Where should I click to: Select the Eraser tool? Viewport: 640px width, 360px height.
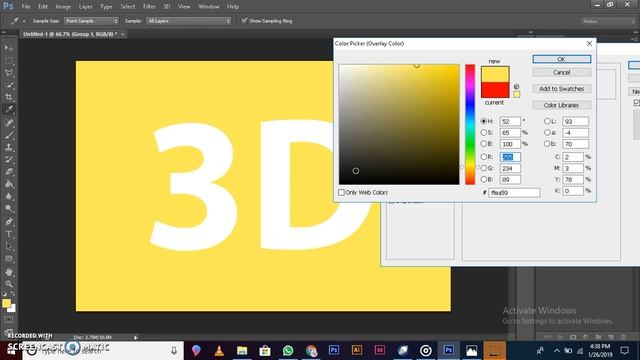pyautogui.click(x=9, y=171)
